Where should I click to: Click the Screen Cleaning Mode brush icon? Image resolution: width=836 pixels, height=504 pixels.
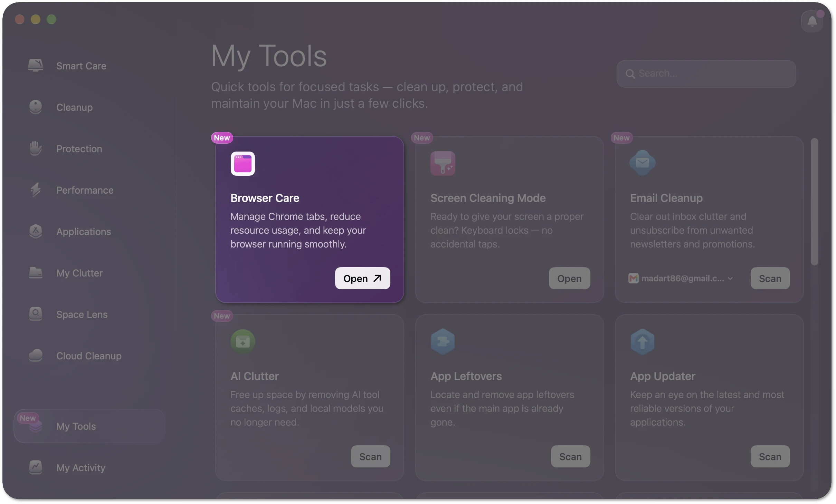(x=443, y=164)
